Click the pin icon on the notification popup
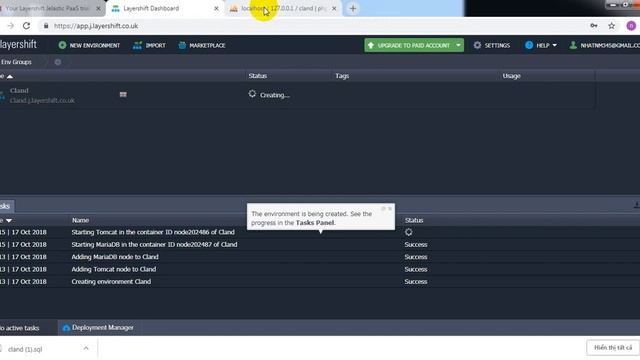 (x=383, y=209)
